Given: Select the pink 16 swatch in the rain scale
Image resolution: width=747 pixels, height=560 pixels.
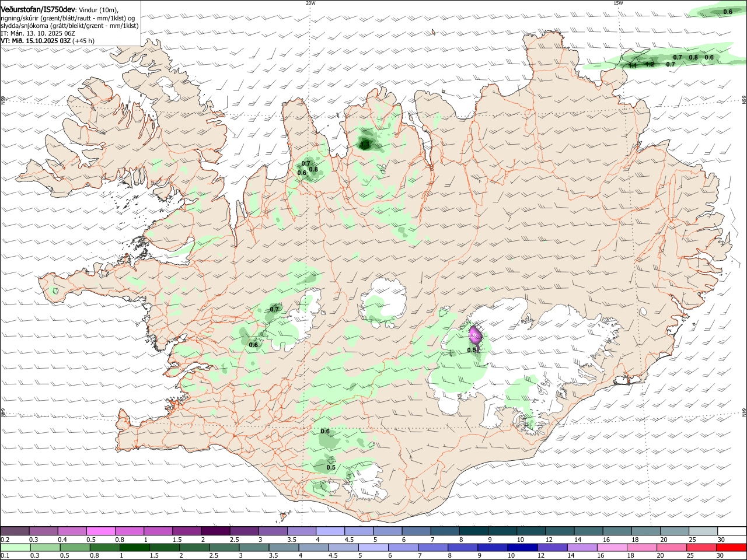Looking at the screenshot, I should (612, 547).
